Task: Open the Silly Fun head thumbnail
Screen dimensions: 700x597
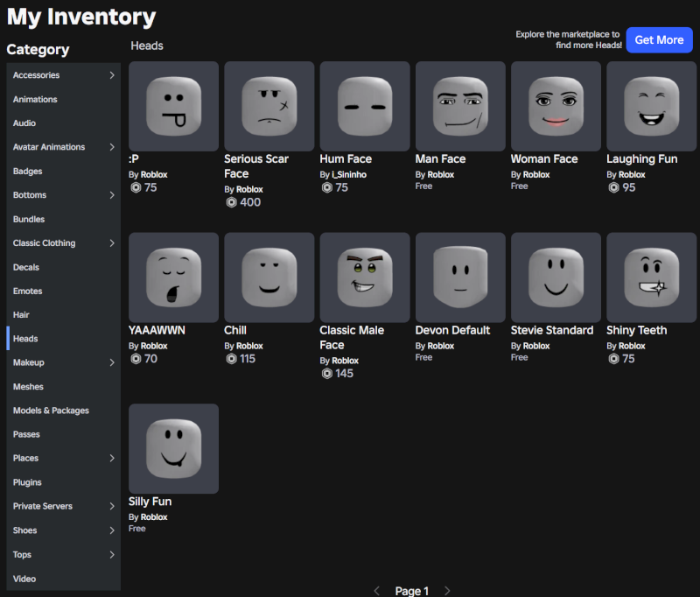Action: pos(173,449)
